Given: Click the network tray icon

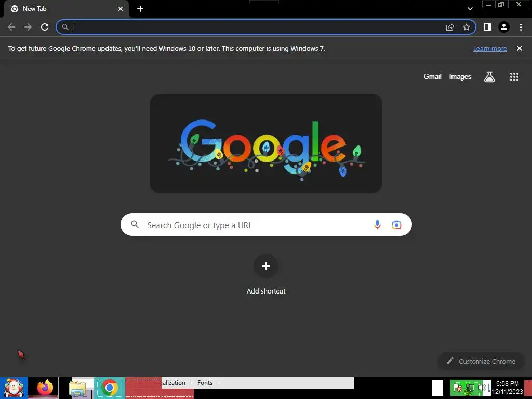Looking at the screenshot, I should (x=470, y=388).
